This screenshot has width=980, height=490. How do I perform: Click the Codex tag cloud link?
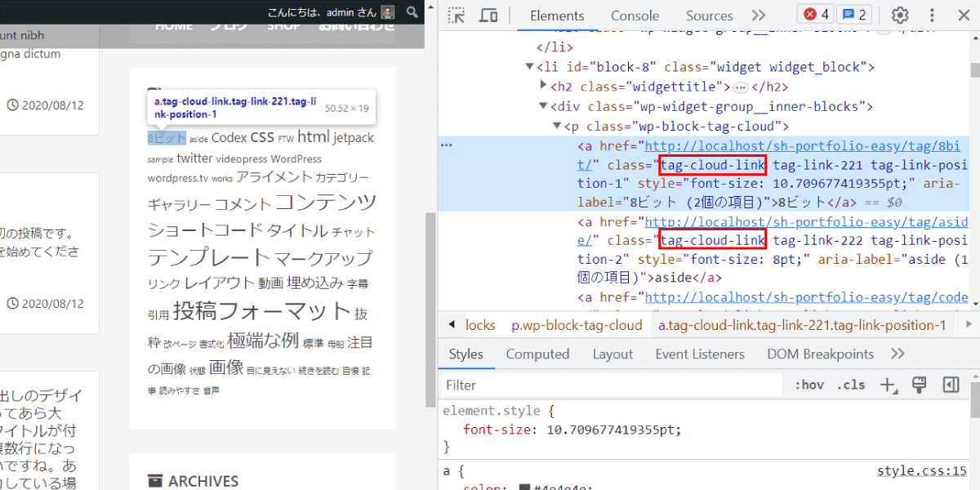click(x=229, y=138)
